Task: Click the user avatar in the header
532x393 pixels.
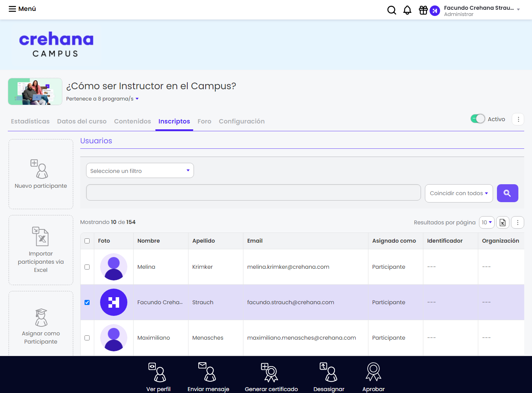Action: click(435, 11)
